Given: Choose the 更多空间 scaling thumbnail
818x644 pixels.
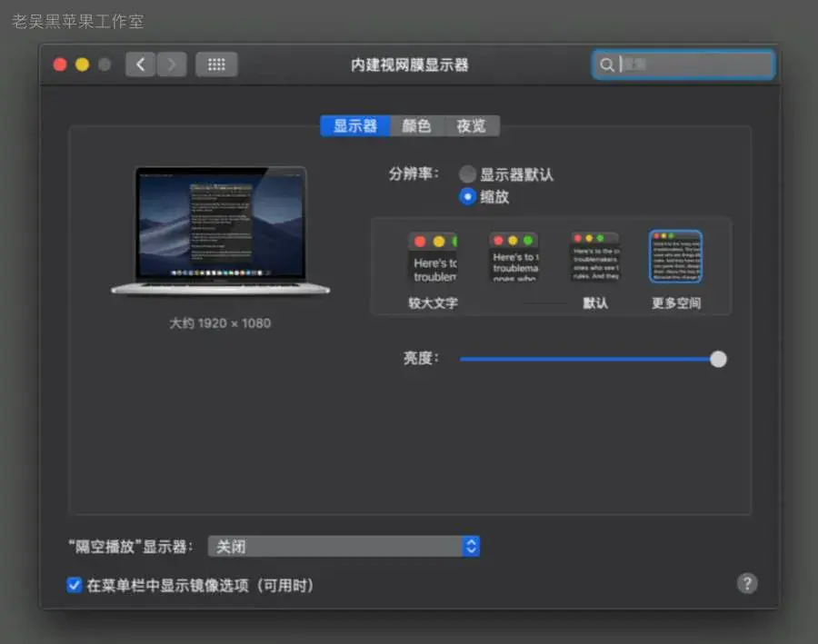Looking at the screenshot, I should [x=675, y=256].
